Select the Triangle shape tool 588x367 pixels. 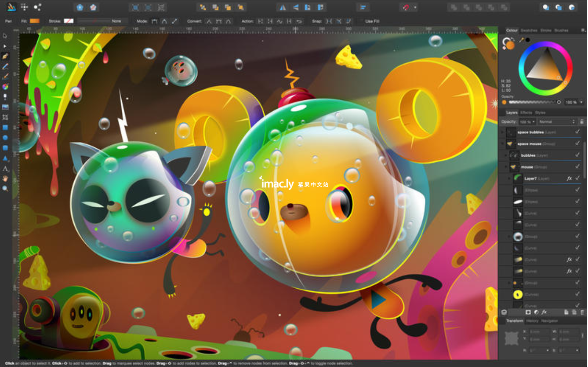(x=5, y=158)
